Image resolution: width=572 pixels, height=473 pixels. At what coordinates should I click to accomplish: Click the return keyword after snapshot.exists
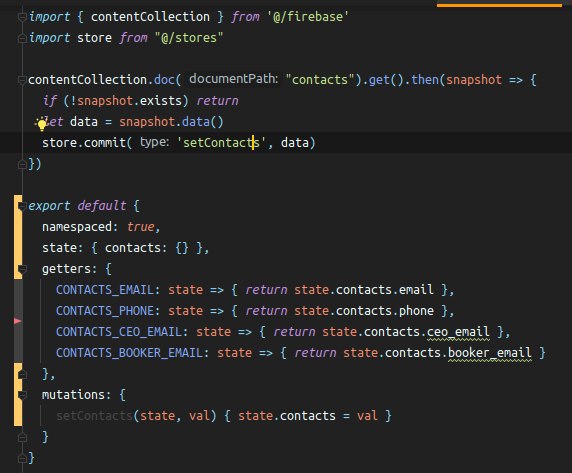[x=217, y=101]
